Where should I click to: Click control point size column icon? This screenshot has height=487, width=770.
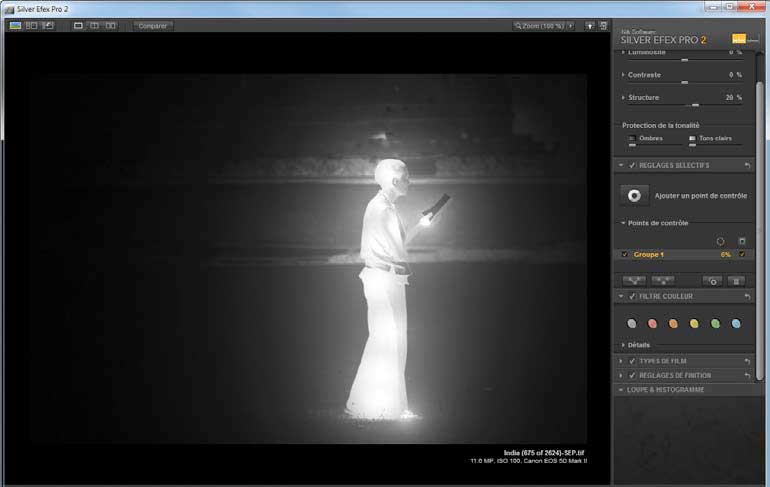point(720,241)
